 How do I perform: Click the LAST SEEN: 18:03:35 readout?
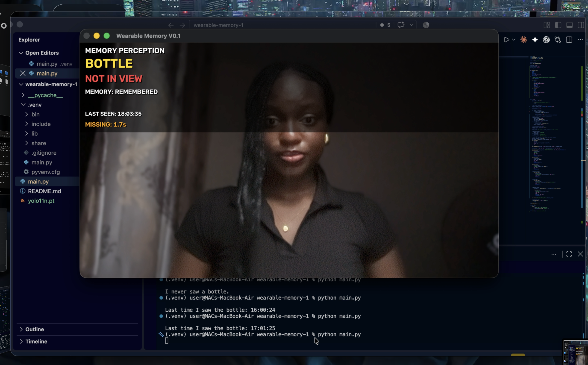pos(113,114)
